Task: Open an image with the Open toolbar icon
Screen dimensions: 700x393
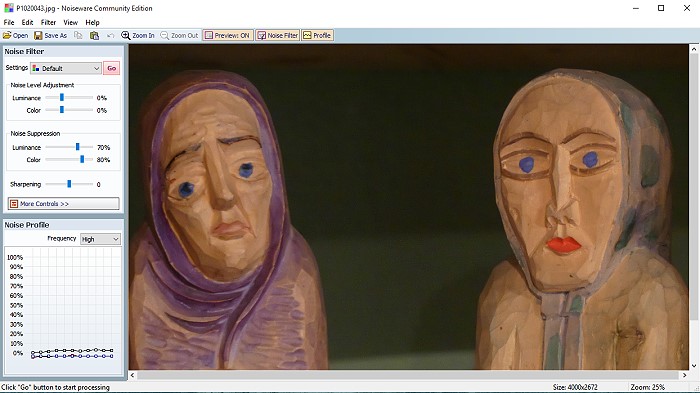Action: tap(7, 35)
